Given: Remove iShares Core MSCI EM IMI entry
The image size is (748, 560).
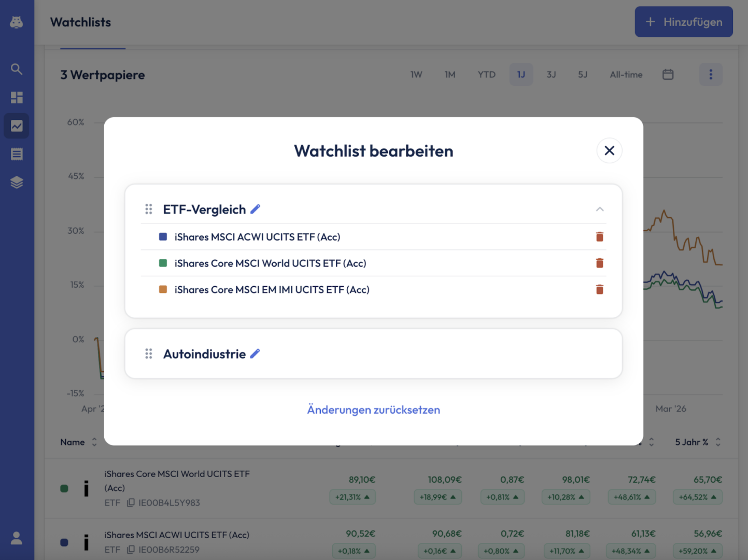Looking at the screenshot, I should [599, 290].
